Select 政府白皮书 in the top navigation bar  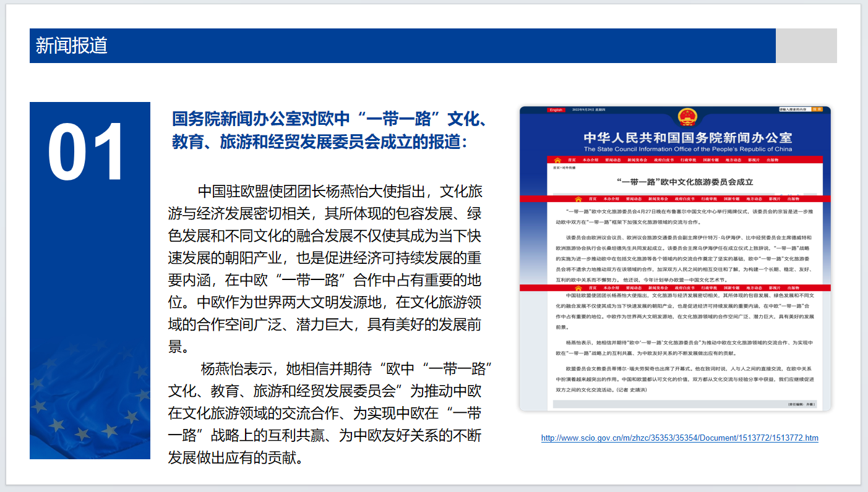[x=663, y=159]
